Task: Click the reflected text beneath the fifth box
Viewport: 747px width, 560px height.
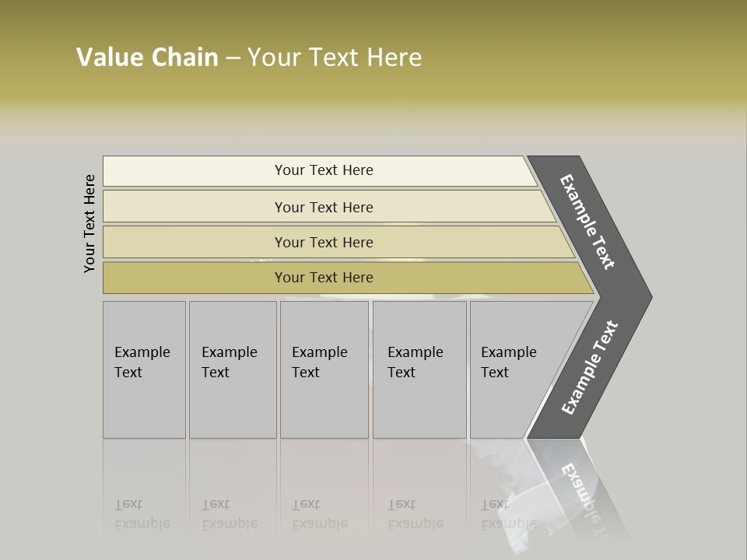Action: tap(507, 515)
